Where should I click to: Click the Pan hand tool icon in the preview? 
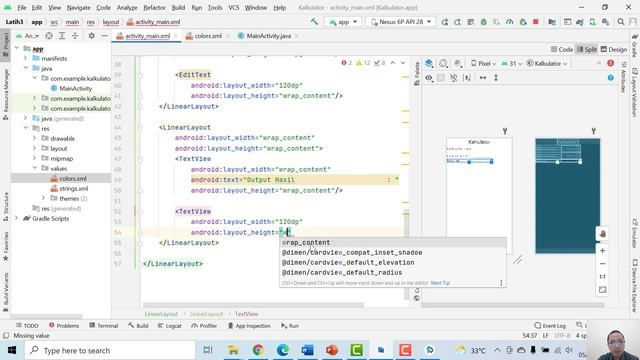[602, 233]
